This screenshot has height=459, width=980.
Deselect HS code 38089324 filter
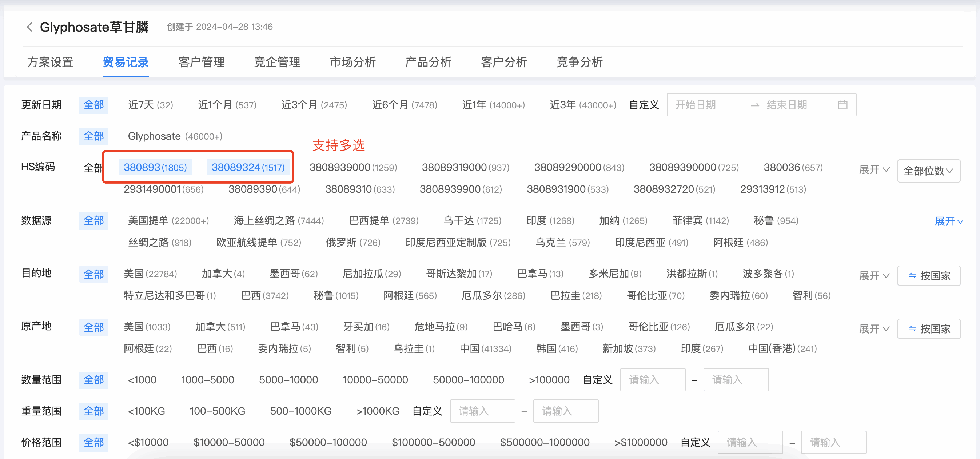248,167
